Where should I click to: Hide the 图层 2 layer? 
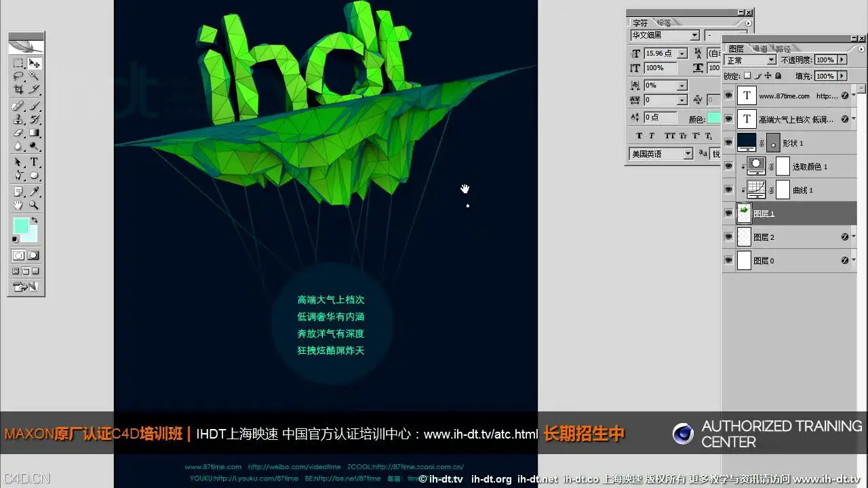tap(729, 237)
